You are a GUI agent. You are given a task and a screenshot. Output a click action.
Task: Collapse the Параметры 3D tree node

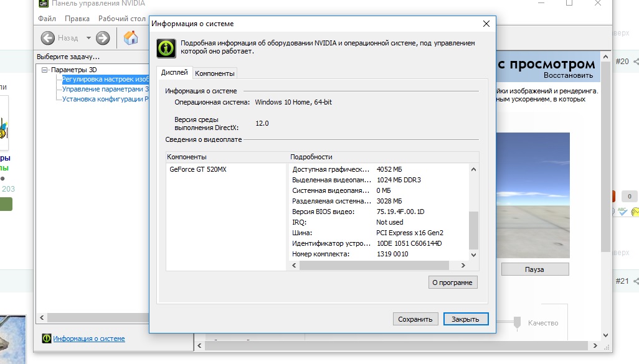coord(44,70)
